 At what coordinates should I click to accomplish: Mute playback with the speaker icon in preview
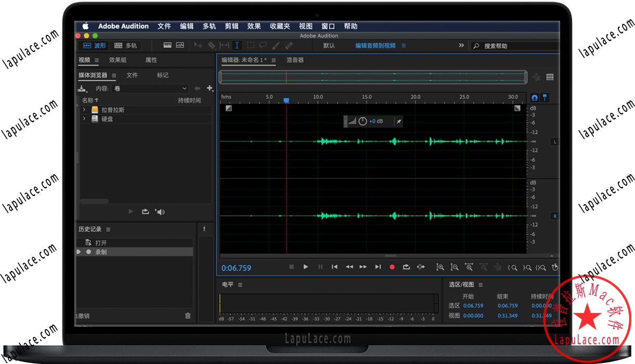(x=160, y=212)
